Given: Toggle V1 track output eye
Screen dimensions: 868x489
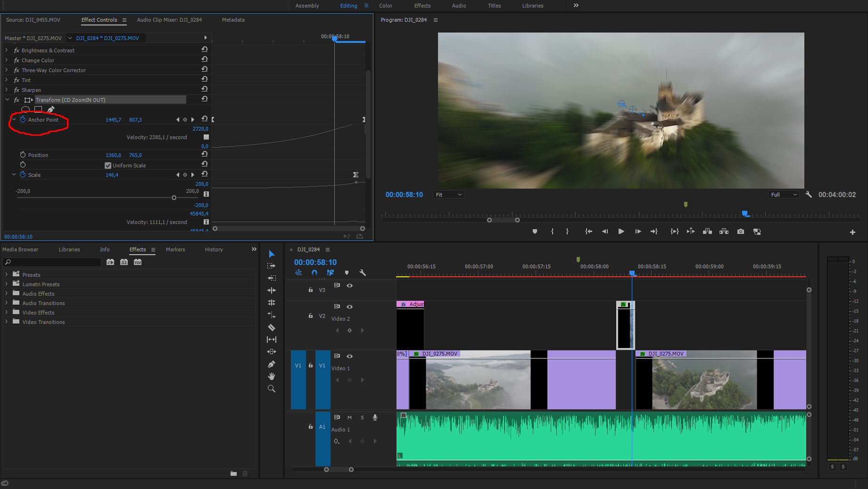Looking at the screenshot, I should click(x=350, y=356).
